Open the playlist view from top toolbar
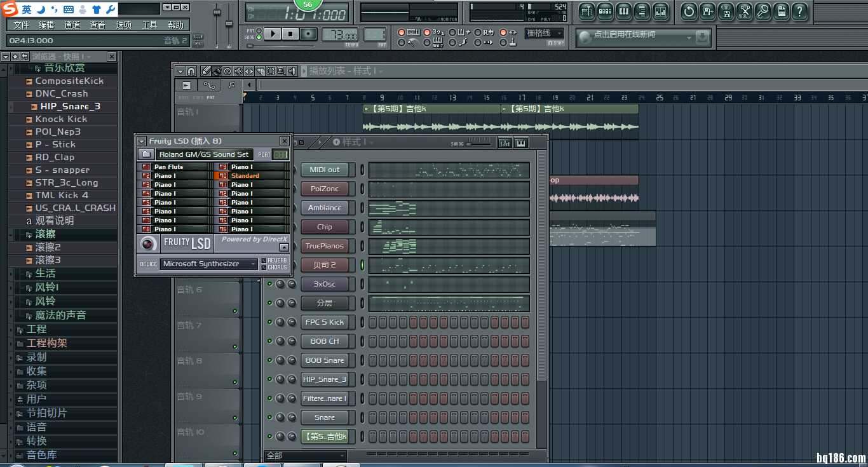 coord(587,11)
